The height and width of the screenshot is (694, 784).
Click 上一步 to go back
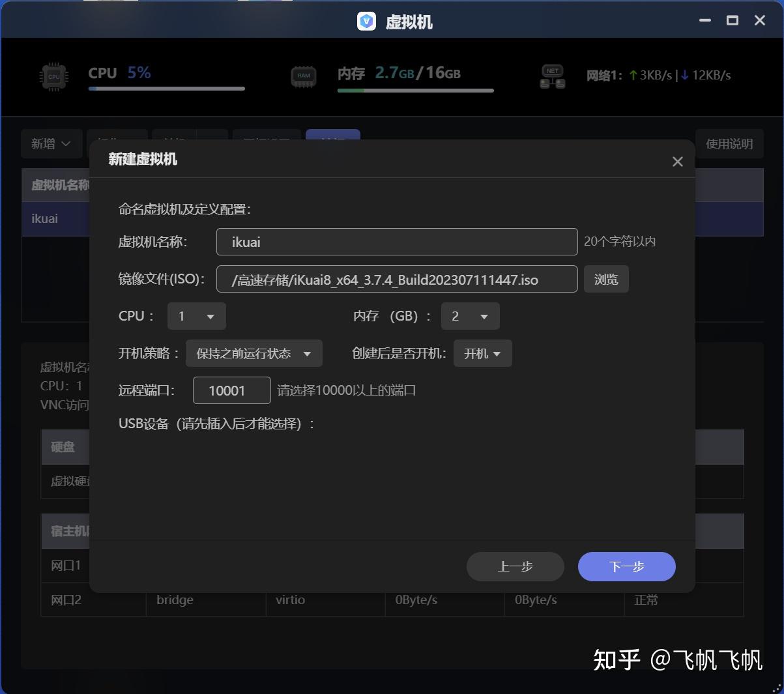[515, 566]
